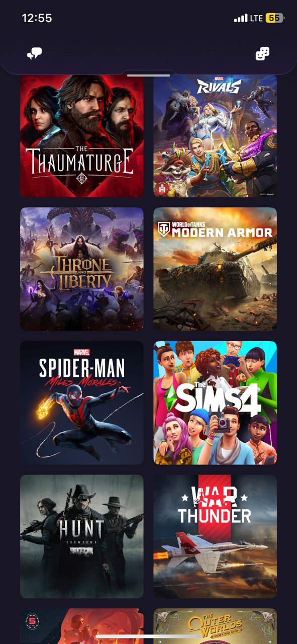Open the chat bubbles icon
This screenshot has width=297, height=644.
[x=34, y=54]
